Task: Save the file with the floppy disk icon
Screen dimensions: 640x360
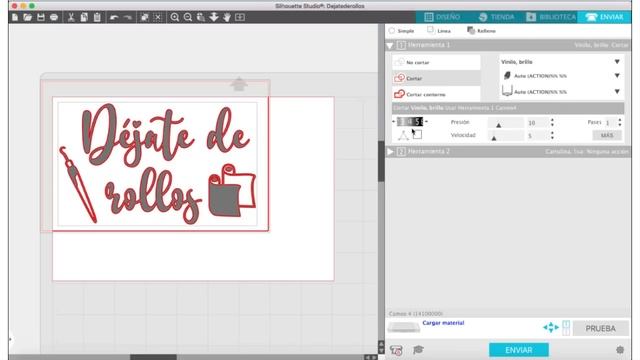Action: pyautogui.click(x=40, y=17)
